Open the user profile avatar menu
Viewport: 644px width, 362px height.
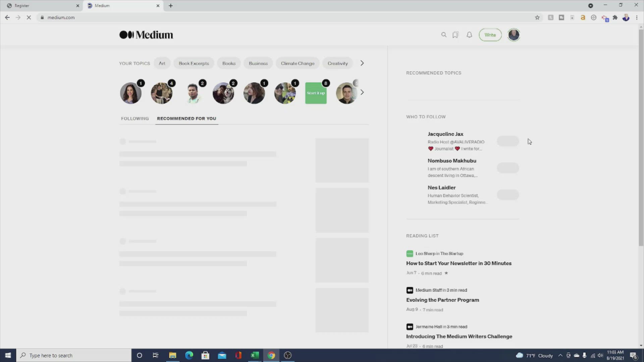[x=514, y=35]
